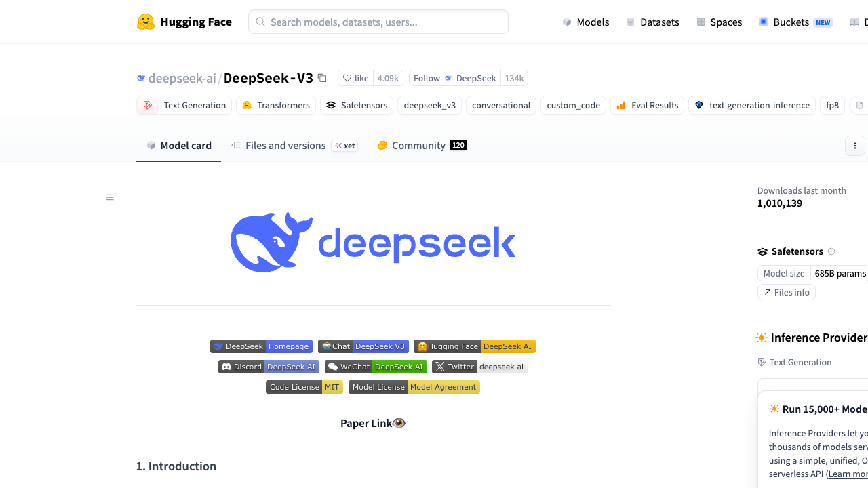The image size is (868, 488).
Task: Switch to Files and versions tab
Action: coord(294,145)
